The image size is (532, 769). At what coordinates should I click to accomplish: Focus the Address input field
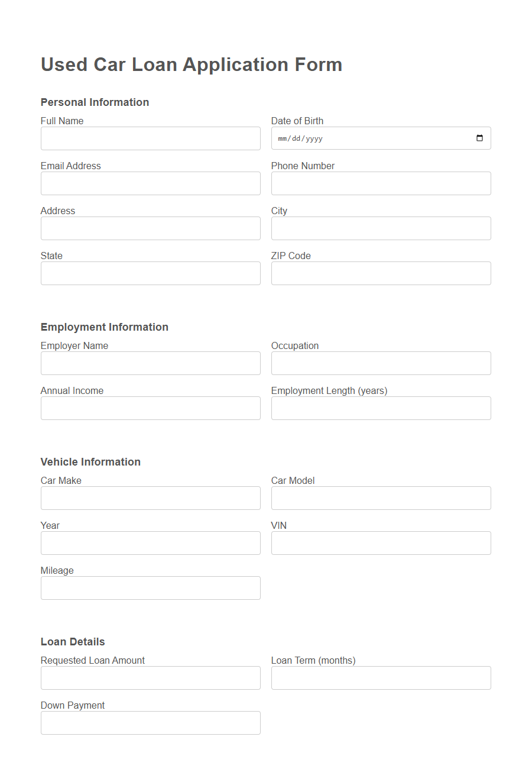[x=150, y=228]
